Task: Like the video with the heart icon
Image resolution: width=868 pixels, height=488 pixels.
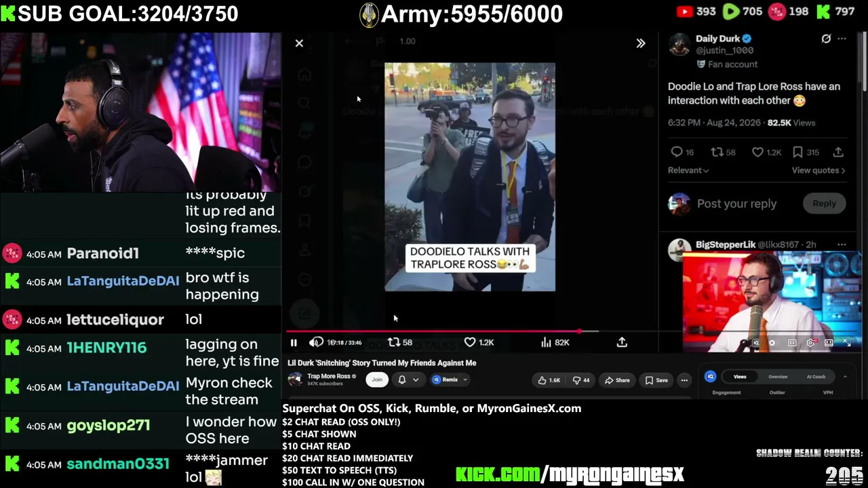Action: tap(470, 343)
